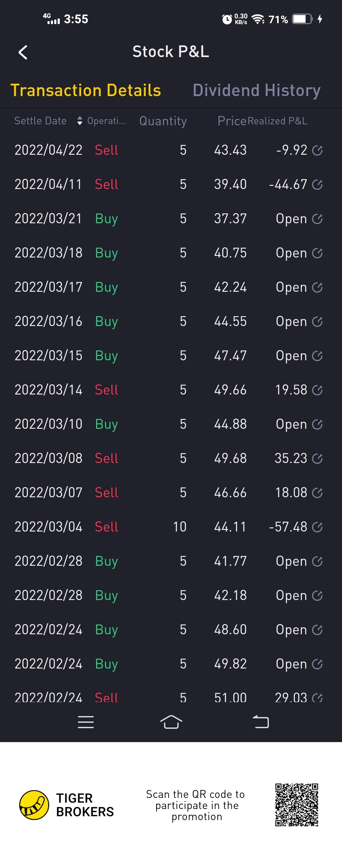
Task: Open share icon for 2022/03/14 sell
Action: 317,390
